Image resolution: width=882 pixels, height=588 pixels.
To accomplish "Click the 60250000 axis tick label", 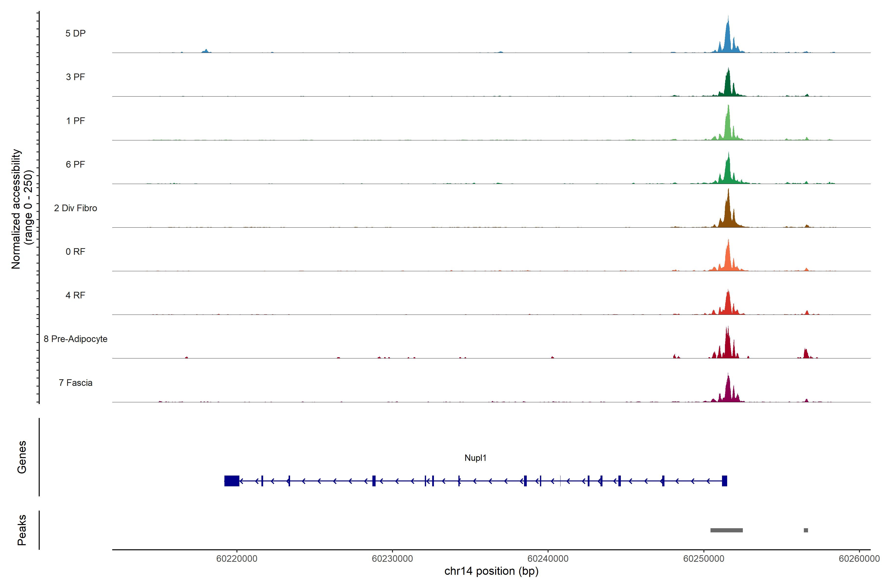I will 703,559.
